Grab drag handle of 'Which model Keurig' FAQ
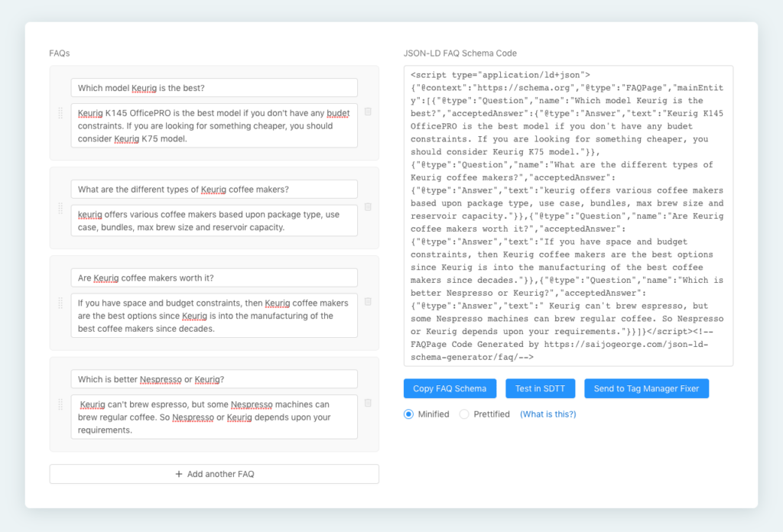 pyautogui.click(x=60, y=113)
